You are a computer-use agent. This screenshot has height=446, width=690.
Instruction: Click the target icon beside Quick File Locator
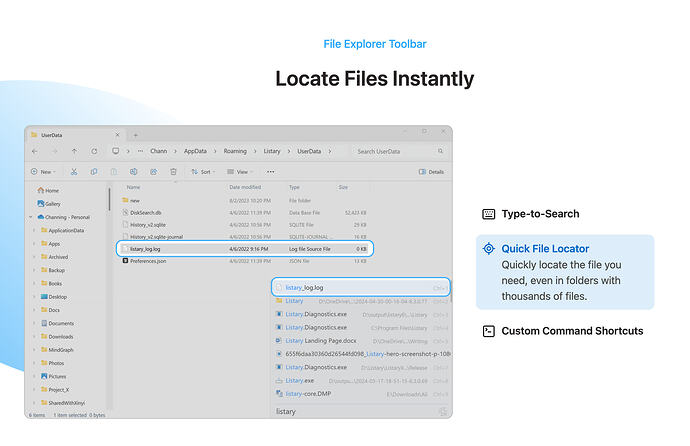click(x=488, y=249)
